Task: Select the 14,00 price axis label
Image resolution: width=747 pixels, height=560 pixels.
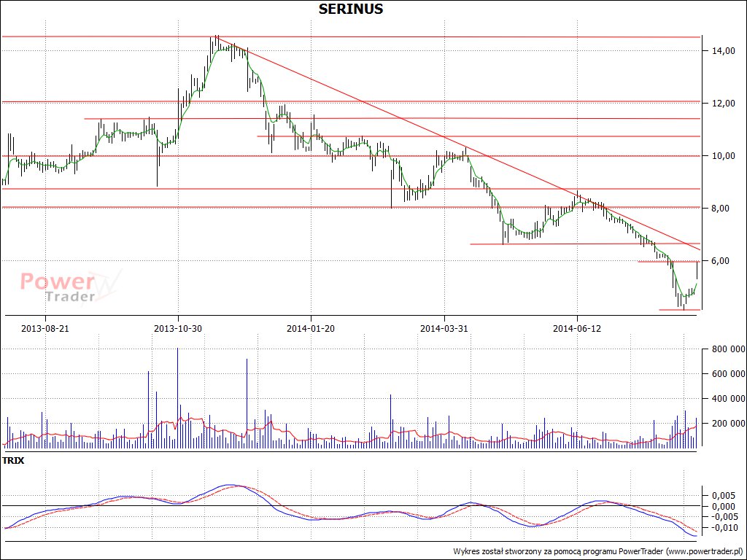Action: pyautogui.click(x=723, y=51)
